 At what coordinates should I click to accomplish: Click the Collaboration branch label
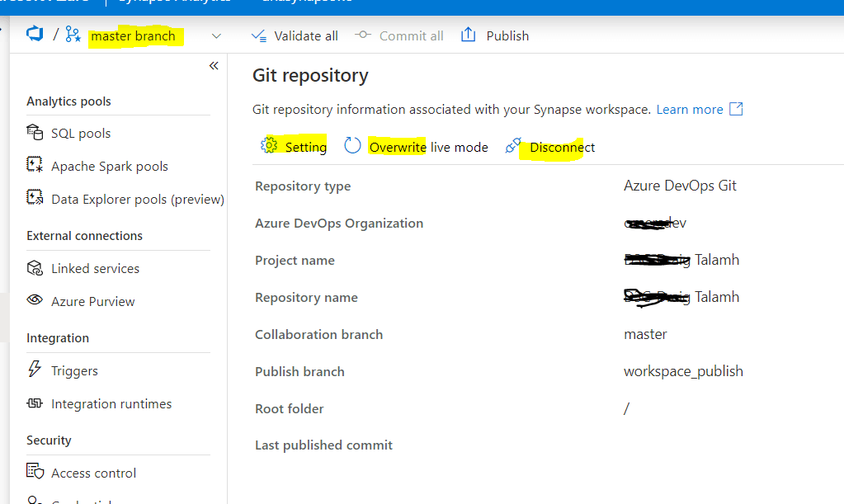click(x=318, y=335)
